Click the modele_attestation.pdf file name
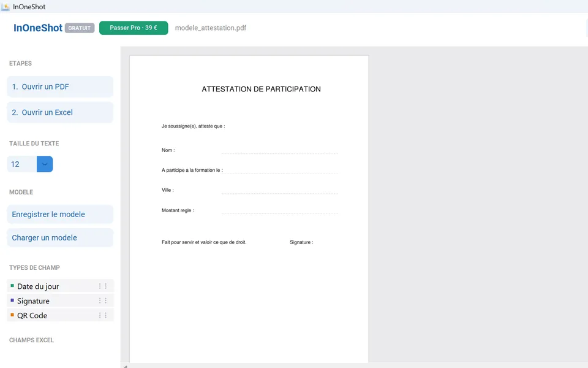This screenshot has width=588, height=368. tap(210, 28)
